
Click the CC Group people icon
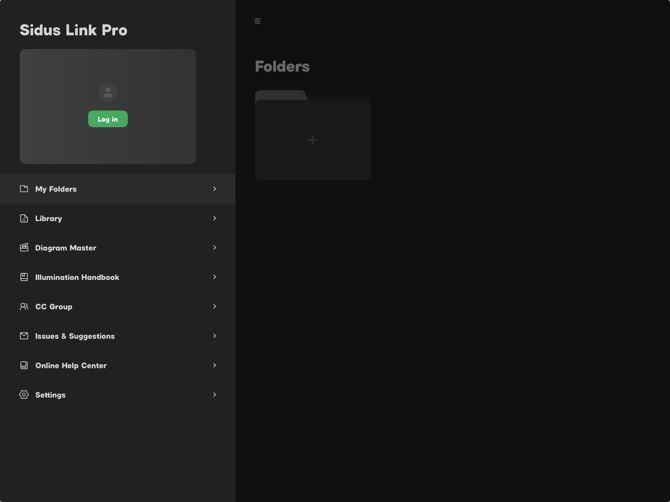pyautogui.click(x=24, y=306)
